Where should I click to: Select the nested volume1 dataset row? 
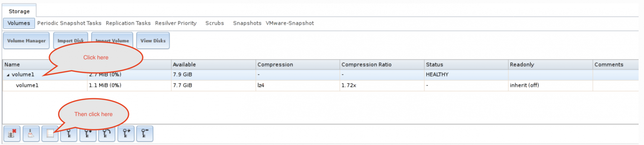(320, 85)
